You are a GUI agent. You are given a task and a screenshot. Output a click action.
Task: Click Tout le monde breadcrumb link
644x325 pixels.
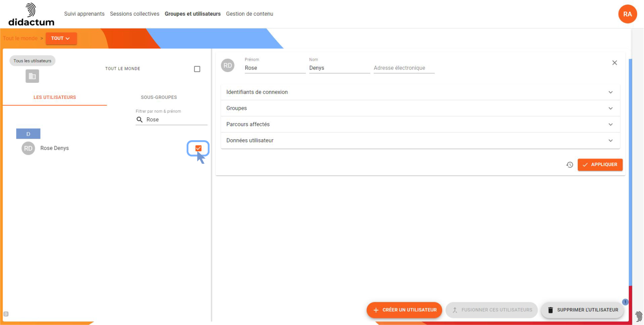(x=20, y=38)
